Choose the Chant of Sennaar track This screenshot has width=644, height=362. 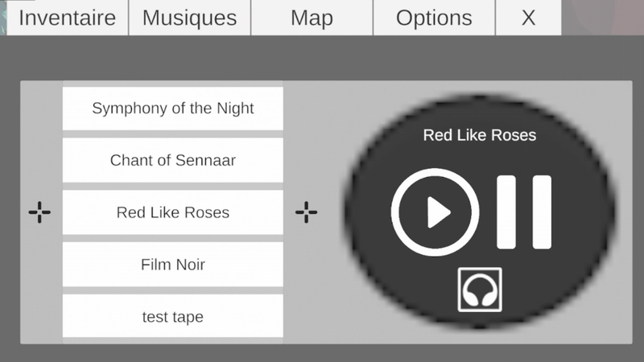click(173, 160)
